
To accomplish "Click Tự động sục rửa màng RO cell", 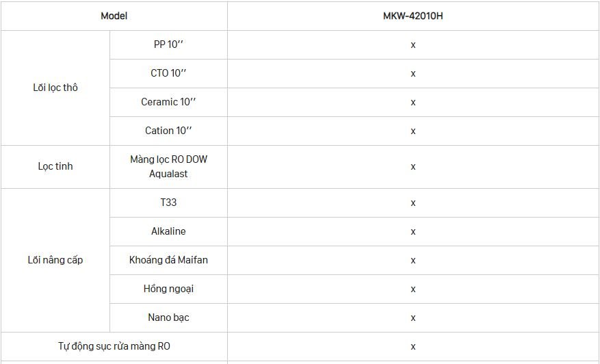I will pos(114,346).
